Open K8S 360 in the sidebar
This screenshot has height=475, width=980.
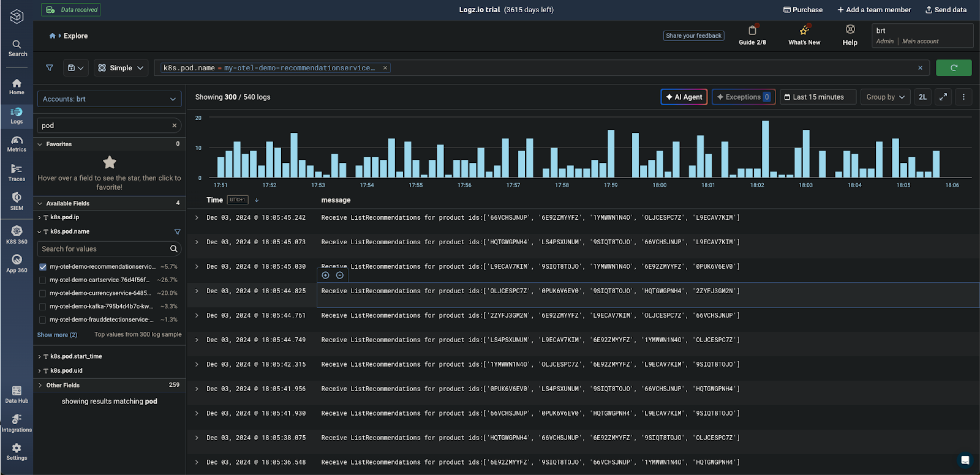(x=17, y=235)
